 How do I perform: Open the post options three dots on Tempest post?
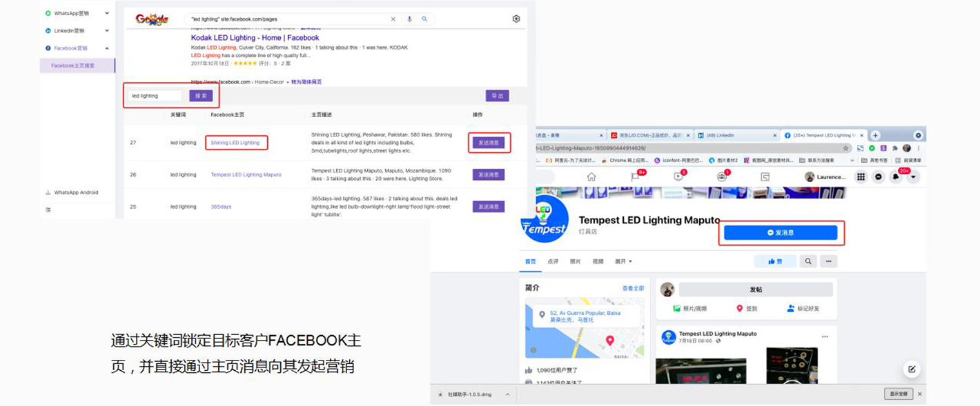pos(825,337)
